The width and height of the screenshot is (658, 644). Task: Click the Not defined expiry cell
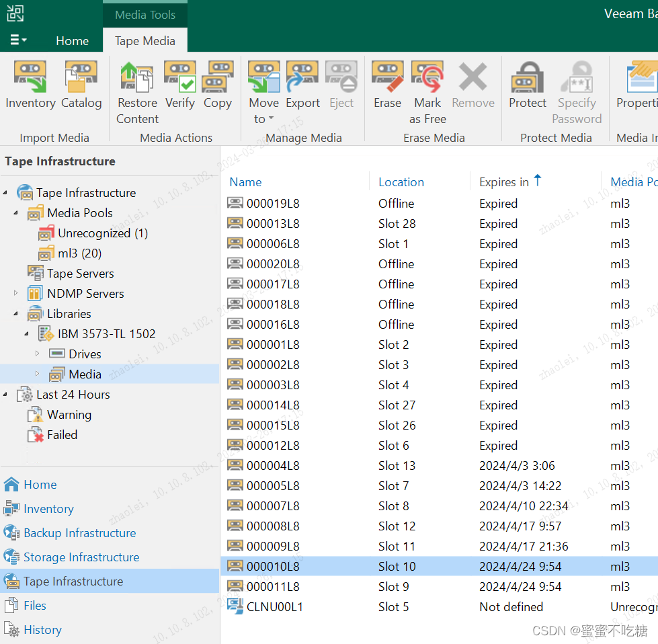pos(511,606)
